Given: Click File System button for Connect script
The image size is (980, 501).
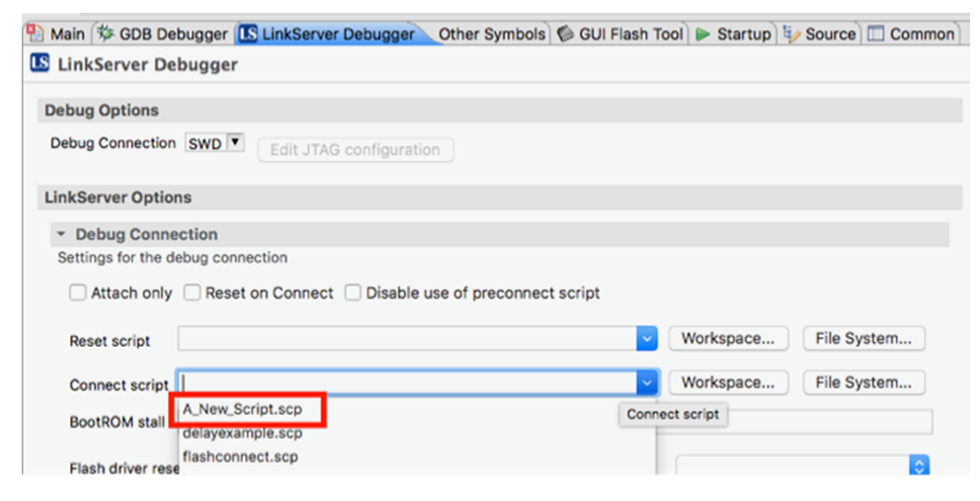Looking at the screenshot, I should pyautogui.click(x=862, y=382).
